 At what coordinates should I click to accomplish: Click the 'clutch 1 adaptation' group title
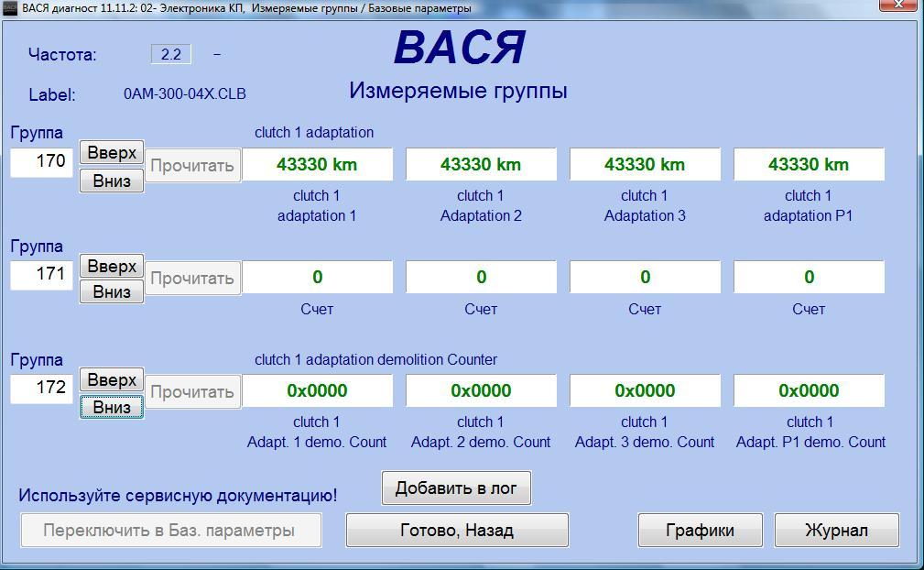314,133
